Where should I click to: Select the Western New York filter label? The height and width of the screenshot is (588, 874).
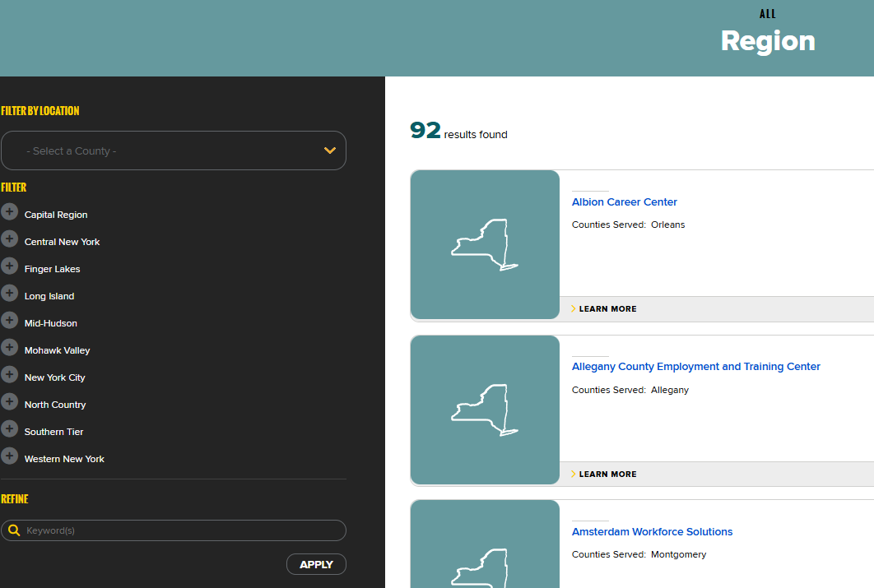[x=64, y=459]
